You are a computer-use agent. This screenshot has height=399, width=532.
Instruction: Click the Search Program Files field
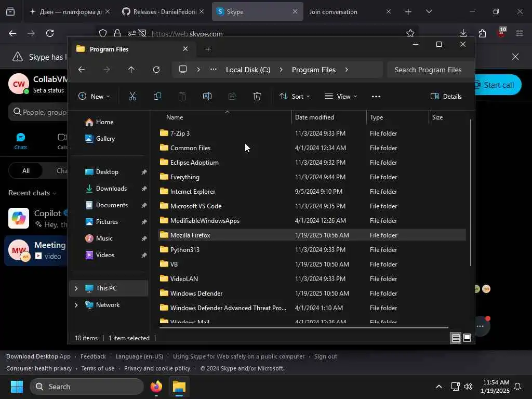click(430, 70)
